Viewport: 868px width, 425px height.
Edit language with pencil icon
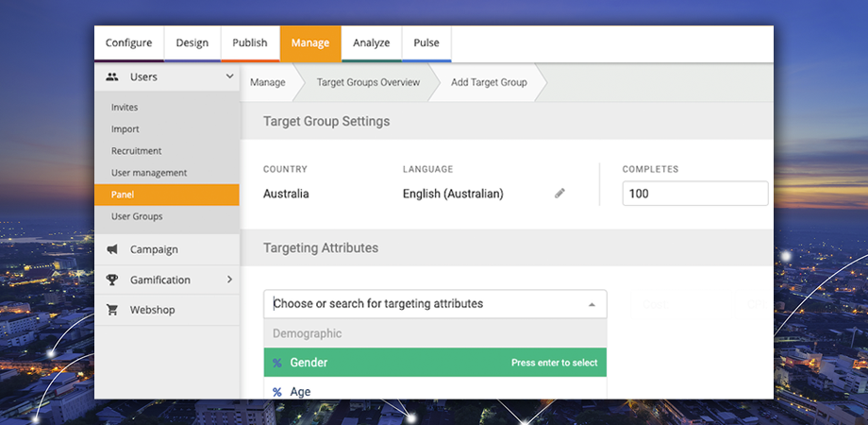coord(559,194)
